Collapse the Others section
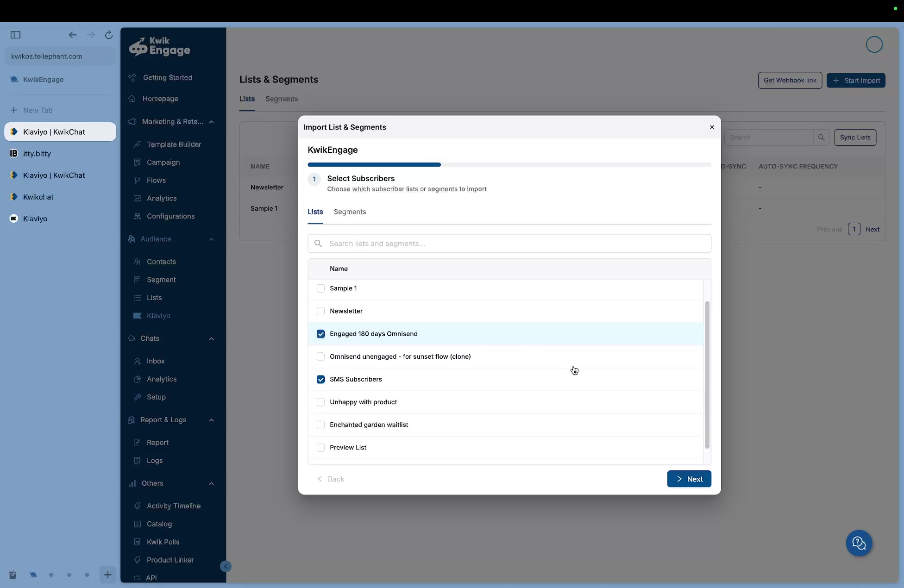The height and width of the screenshot is (588, 904). 211,484
